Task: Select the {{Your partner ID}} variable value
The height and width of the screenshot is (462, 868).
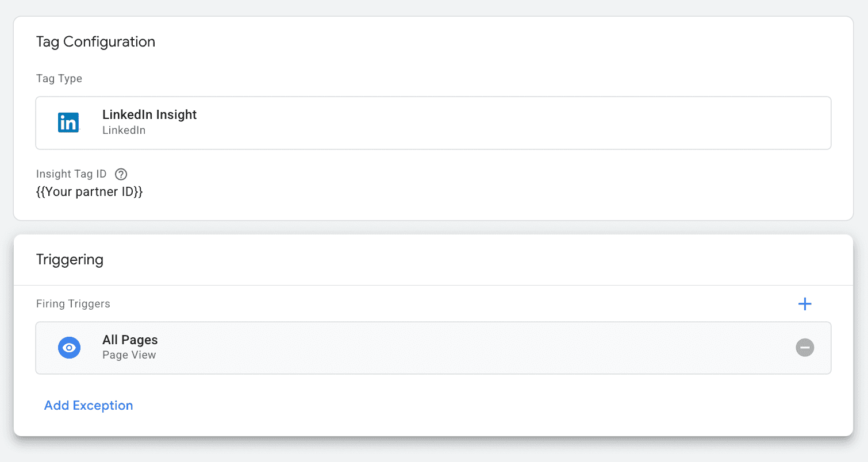Action: 90,191
